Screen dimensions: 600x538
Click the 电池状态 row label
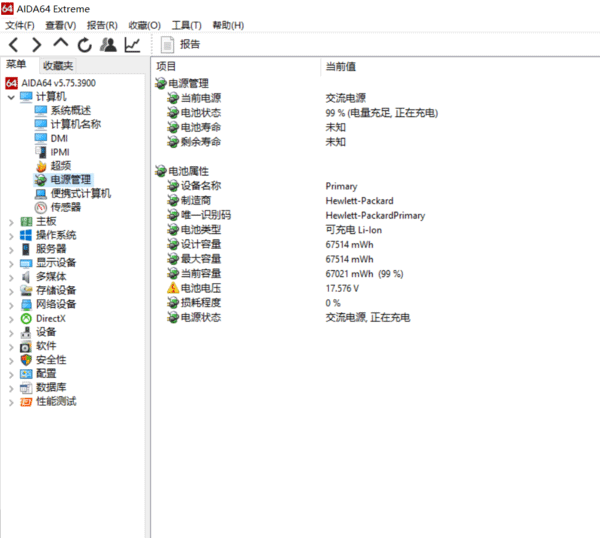[201, 112]
